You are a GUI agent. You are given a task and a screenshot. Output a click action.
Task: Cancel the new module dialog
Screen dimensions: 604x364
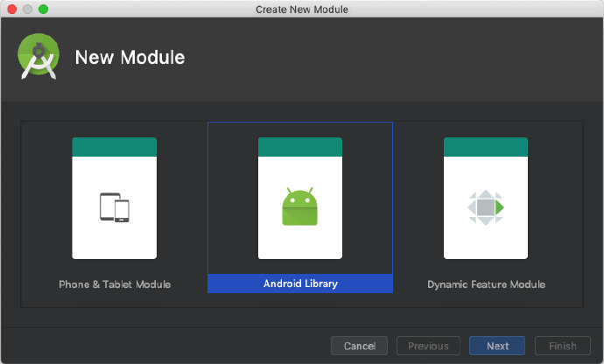point(360,346)
